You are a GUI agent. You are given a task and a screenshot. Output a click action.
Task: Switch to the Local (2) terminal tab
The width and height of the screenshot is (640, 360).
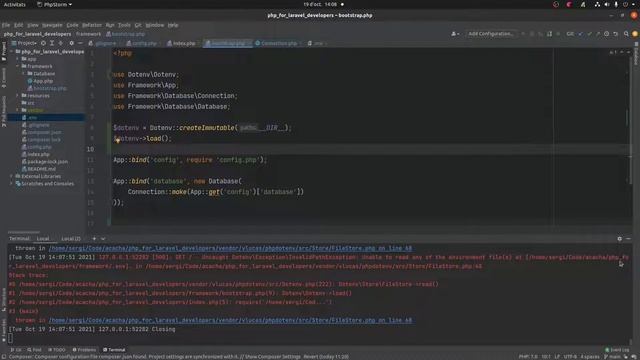coord(71,239)
